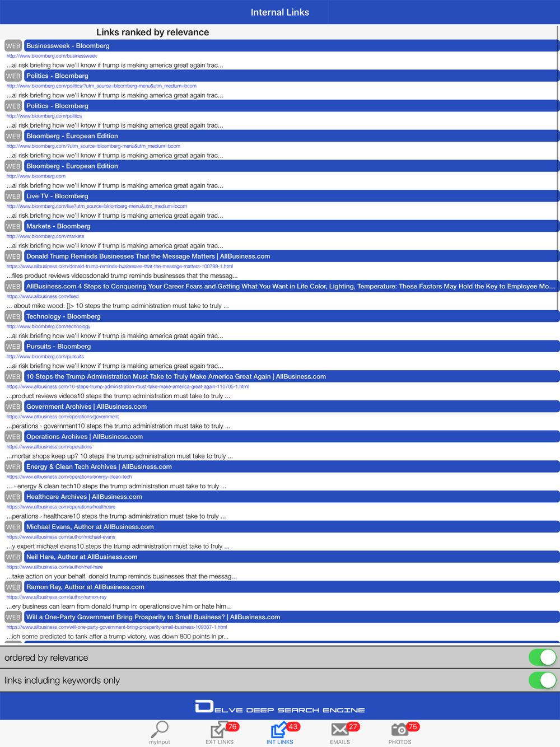Click WEB badge beside Donald Trump Reminds Businesses
The image size is (560, 747).
pos(13,256)
